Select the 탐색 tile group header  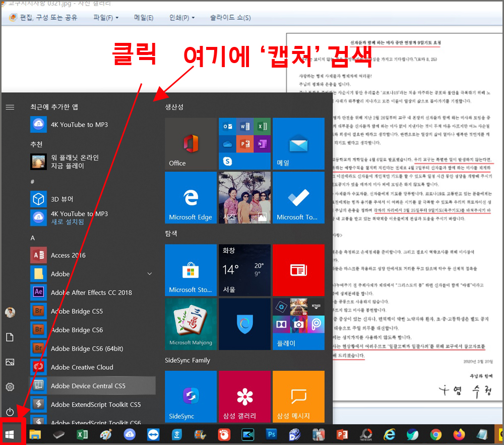click(171, 233)
